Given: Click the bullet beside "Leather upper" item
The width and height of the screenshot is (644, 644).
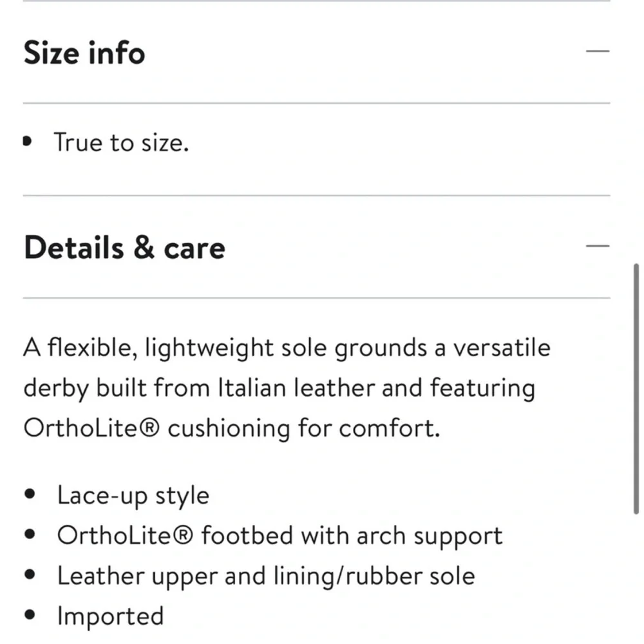Looking at the screenshot, I should click(x=30, y=576).
